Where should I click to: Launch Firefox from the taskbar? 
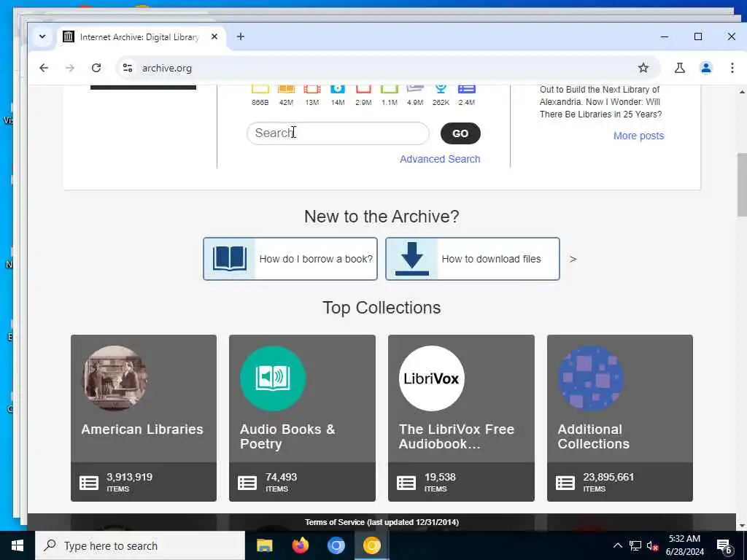tap(300, 545)
